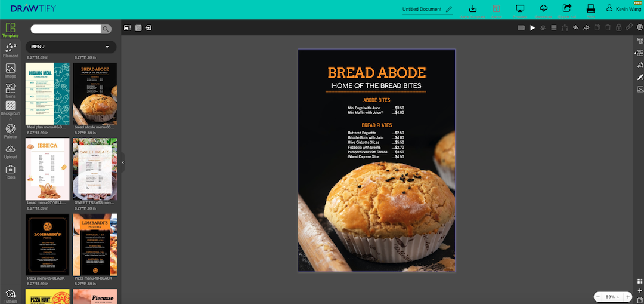Collapse the left template panel

[x=123, y=162]
